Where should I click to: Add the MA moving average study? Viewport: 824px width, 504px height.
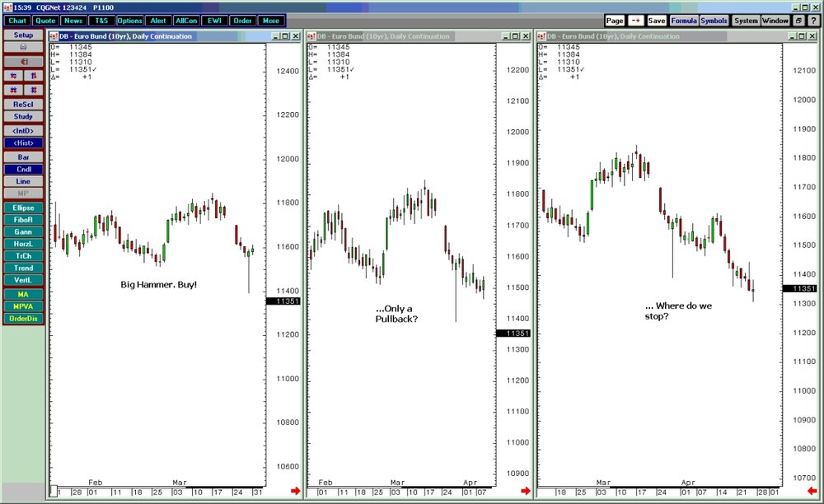pyautogui.click(x=23, y=294)
